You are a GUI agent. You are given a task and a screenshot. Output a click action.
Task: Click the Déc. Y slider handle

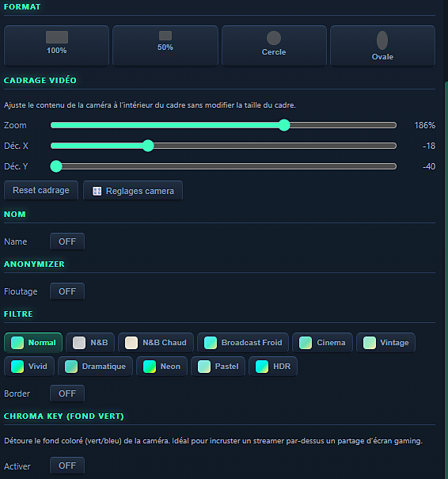[x=56, y=166]
